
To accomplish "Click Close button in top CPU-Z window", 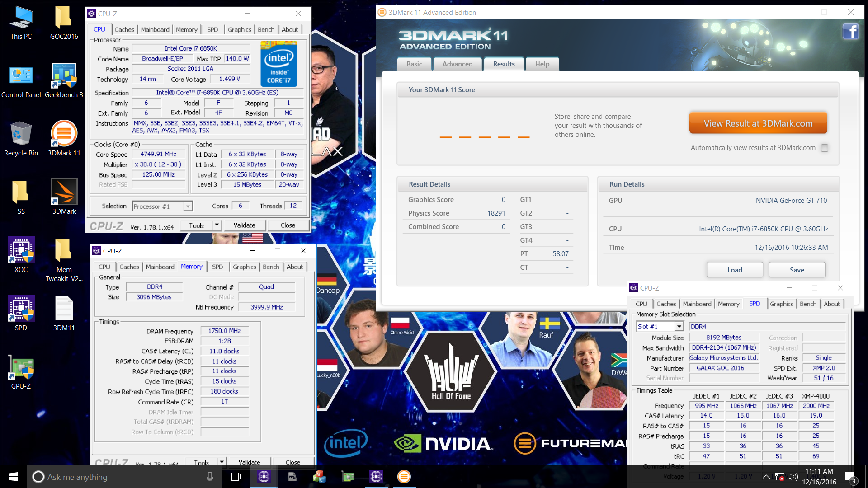I will pyautogui.click(x=288, y=225).
